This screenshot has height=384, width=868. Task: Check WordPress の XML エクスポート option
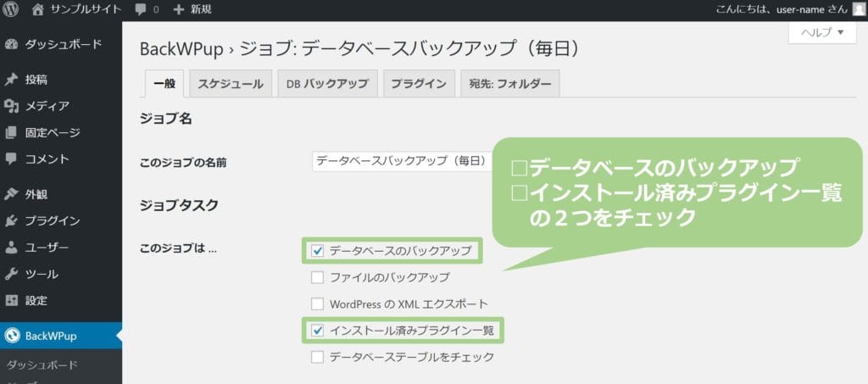[318, 303]
